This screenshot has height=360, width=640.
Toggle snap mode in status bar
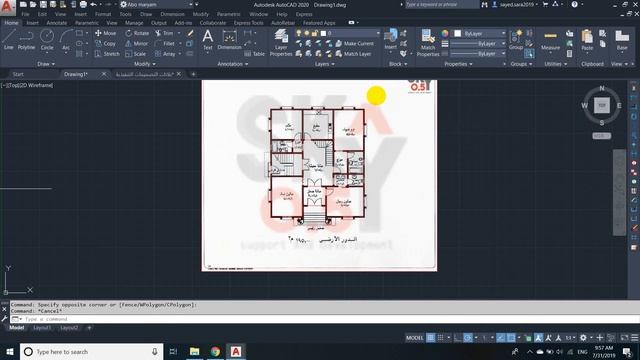[x=440, y=338]
